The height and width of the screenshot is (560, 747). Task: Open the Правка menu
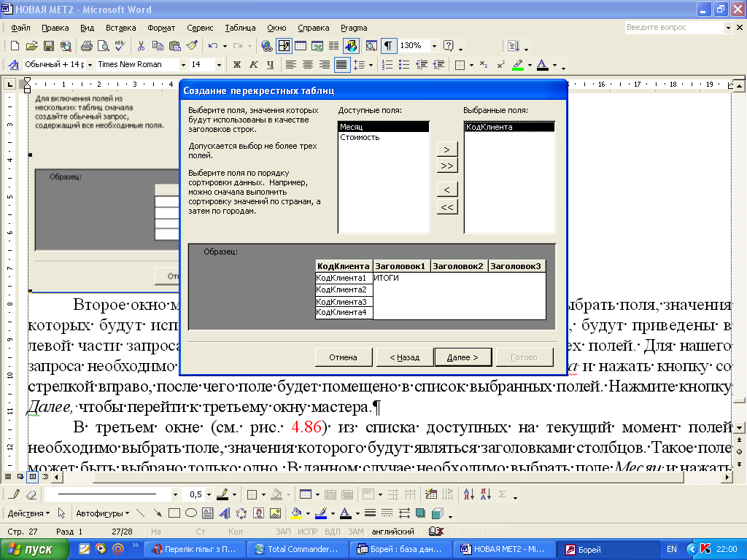pyautogui.click(x=55, y=28)
